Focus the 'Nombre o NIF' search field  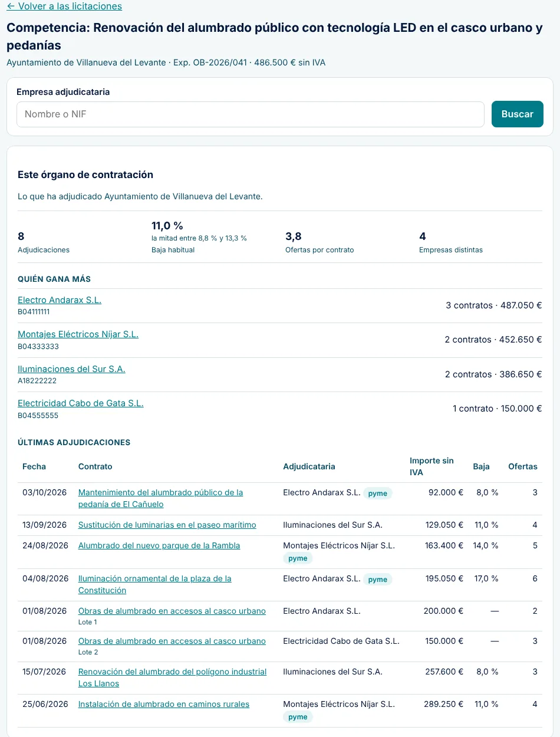pos(251,114)
